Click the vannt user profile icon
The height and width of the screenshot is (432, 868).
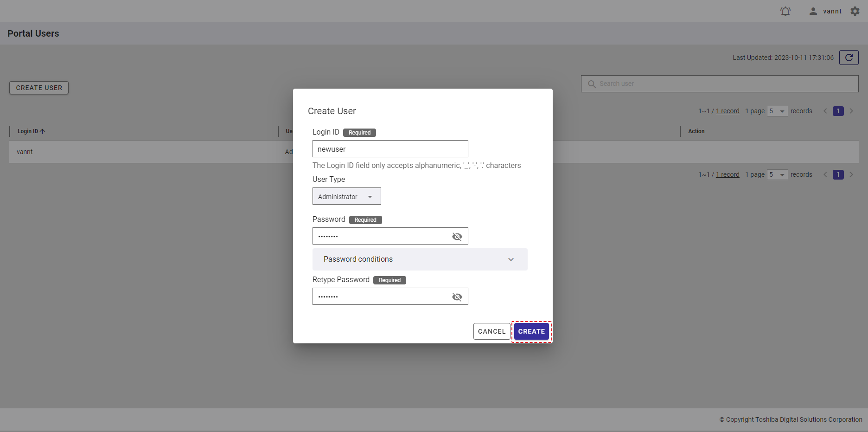coord(813,11)
